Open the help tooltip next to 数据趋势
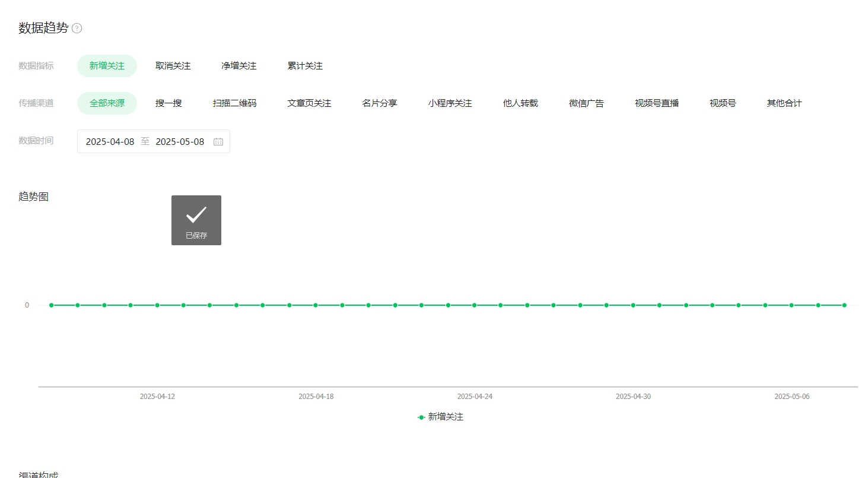868x478 pixels. [77, 29]
